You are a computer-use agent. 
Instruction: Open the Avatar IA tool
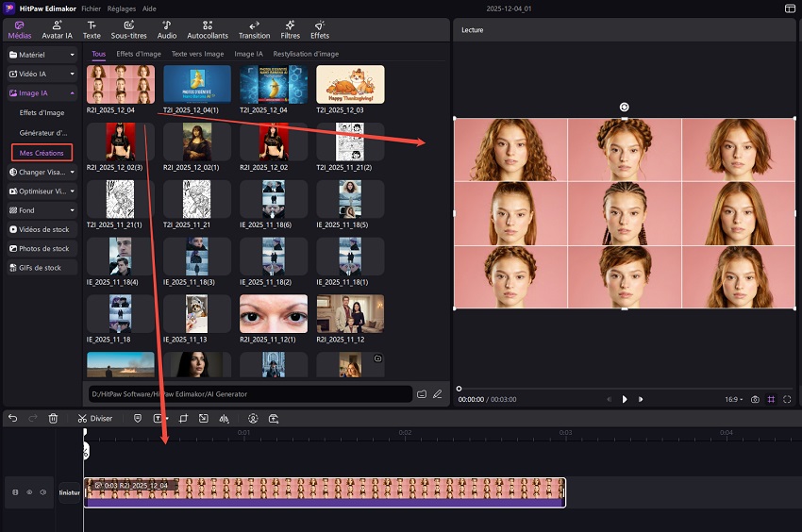[57, 30]
